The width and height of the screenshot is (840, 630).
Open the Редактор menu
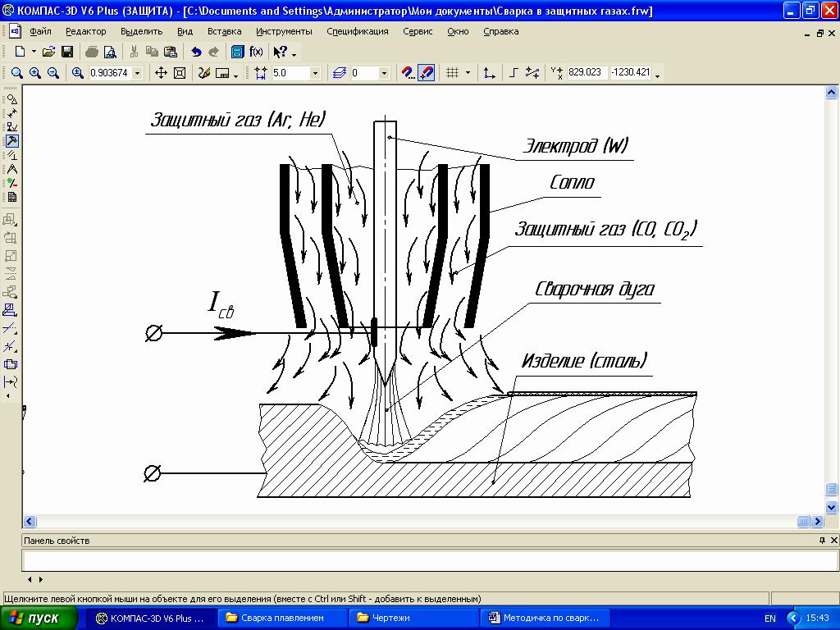point(86,32)
